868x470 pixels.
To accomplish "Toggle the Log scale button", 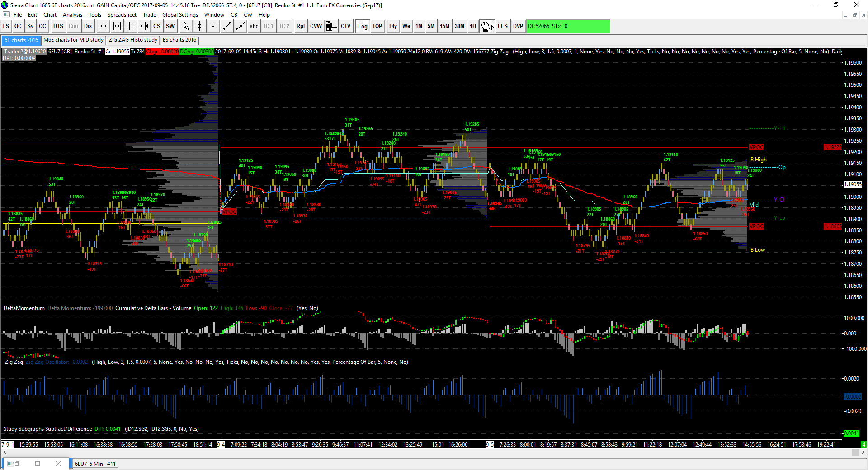I will pos(363,26).
